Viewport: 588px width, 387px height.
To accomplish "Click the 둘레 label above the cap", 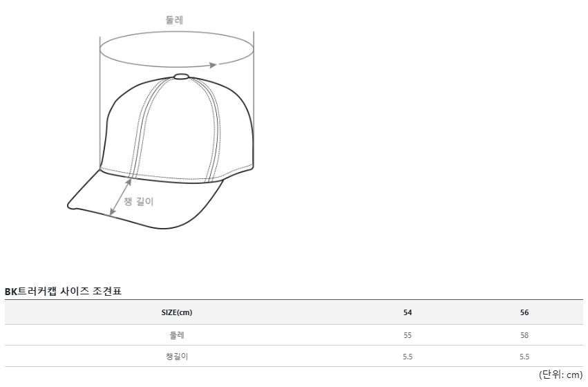I will pyautogui.click(x=174, y=20).
